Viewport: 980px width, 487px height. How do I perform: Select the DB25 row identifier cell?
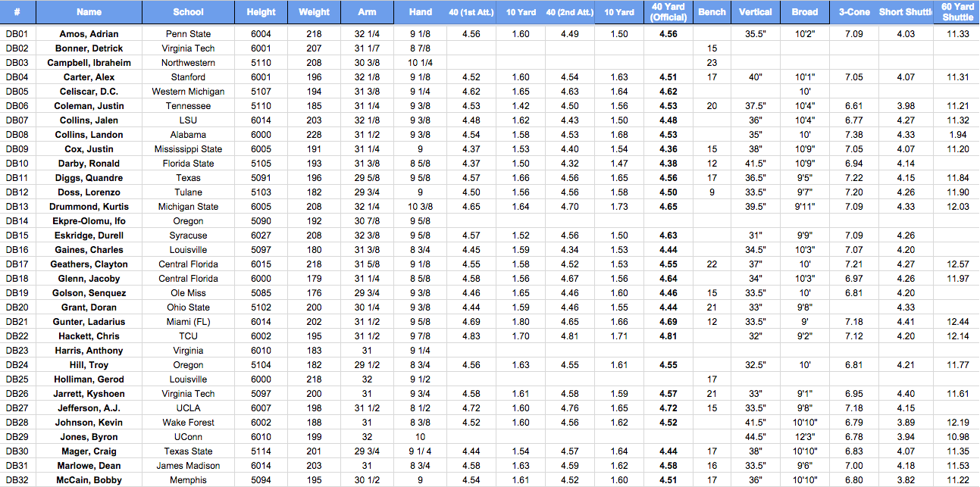click(17, 379)
